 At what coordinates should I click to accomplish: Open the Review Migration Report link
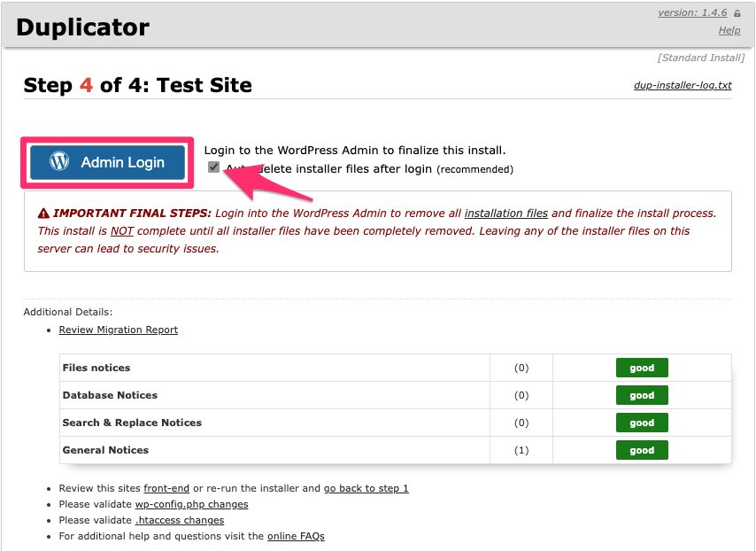(x=118, y=330)
